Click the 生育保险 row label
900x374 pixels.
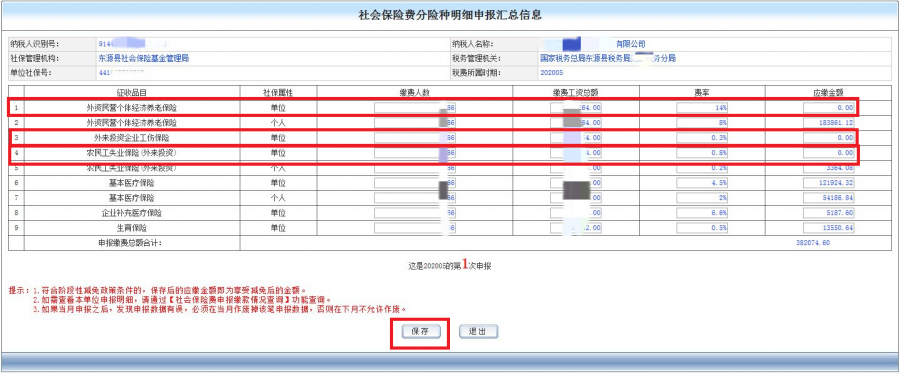tap(131, 228)
